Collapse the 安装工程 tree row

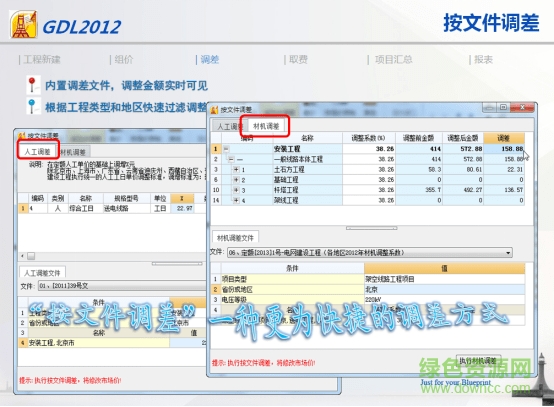226,149
